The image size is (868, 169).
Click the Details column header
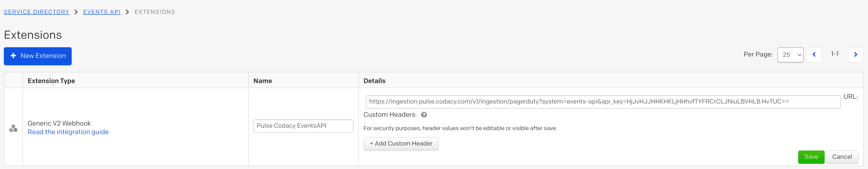coord(375,81)
